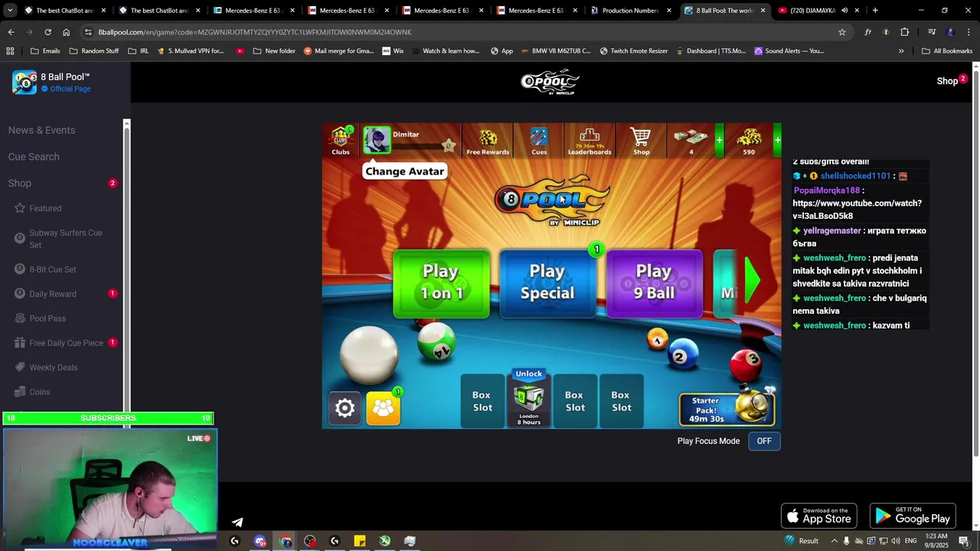Click the cash stack icon showing 4

point(691,141)
